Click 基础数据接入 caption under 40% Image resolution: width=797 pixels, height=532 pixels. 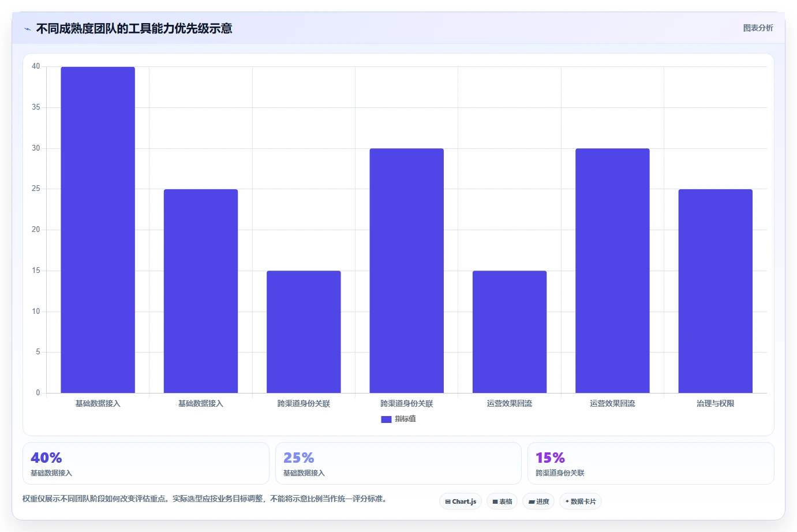coord(51,473)
